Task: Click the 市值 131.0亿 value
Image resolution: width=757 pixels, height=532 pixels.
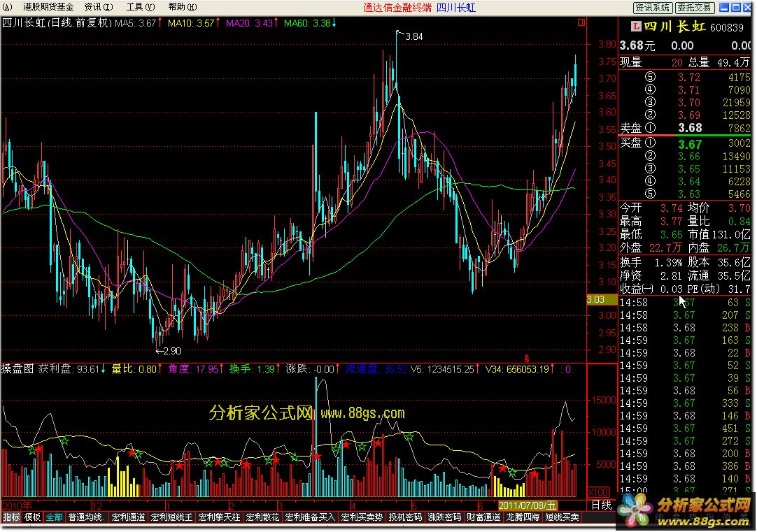Action: 731,235
